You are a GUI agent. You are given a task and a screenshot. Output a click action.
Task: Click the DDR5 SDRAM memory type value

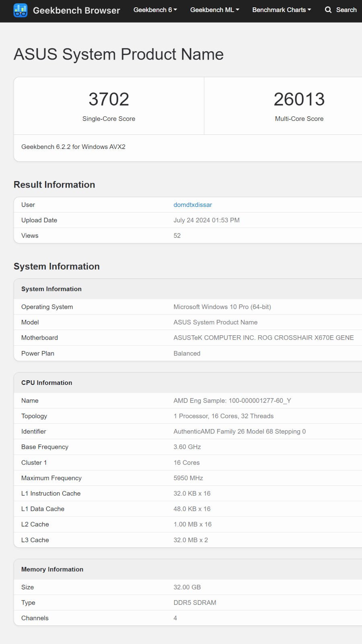[x=195, y=603]
